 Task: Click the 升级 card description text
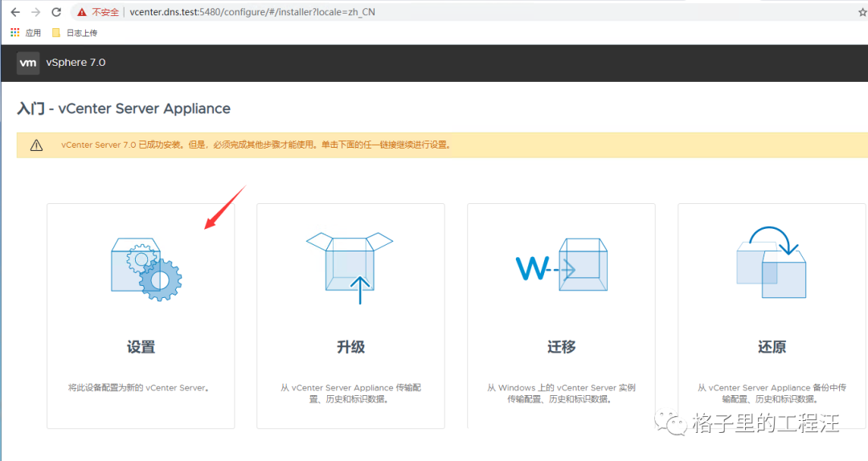pos(351,394)
